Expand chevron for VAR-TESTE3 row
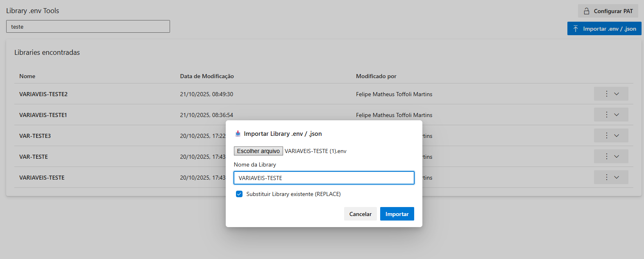 [x=617, y=135]
